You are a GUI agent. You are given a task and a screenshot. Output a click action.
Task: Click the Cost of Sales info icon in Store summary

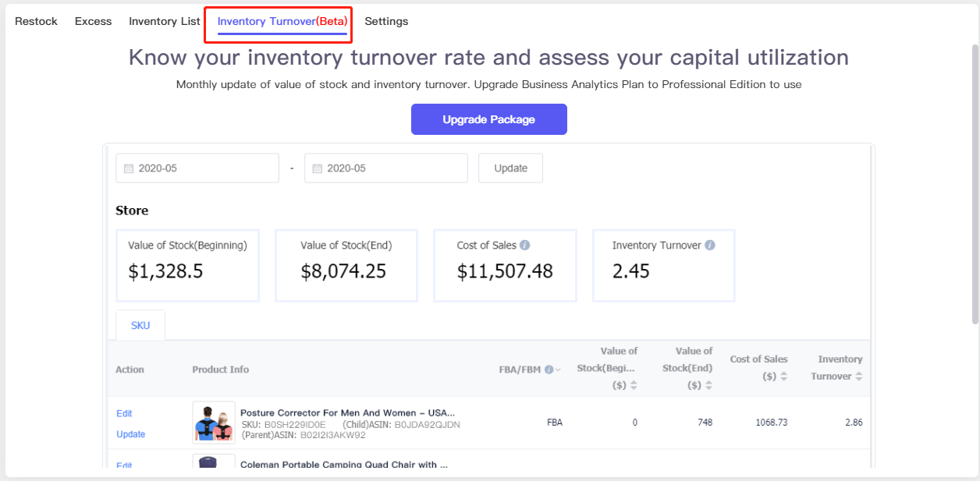(x=525, y=245)
